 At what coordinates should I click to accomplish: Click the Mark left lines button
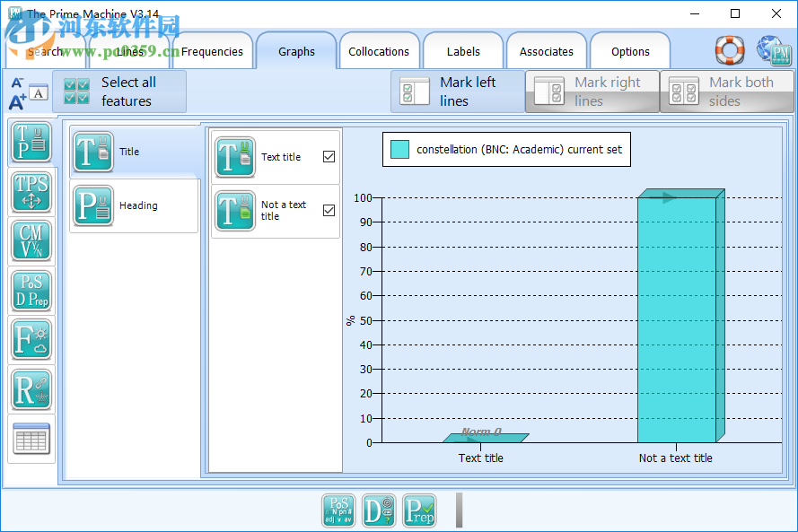[458, 92]
